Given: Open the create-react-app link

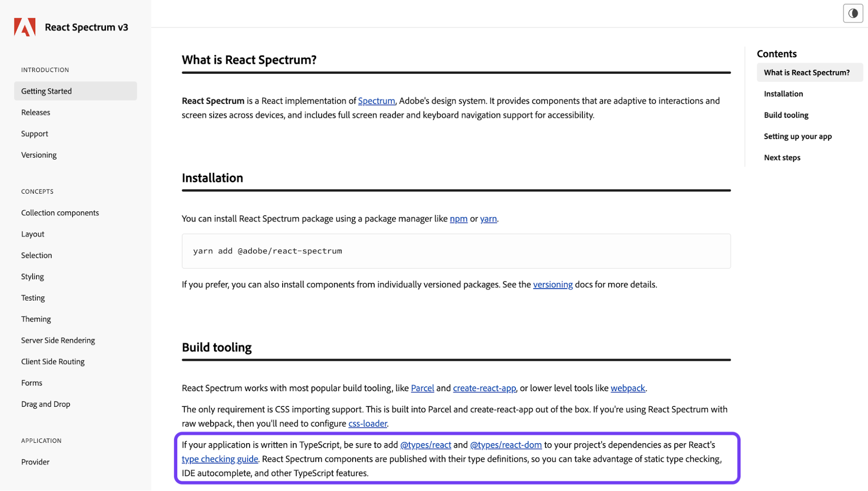Looking at the screenshot, I should tap(484, 388).
